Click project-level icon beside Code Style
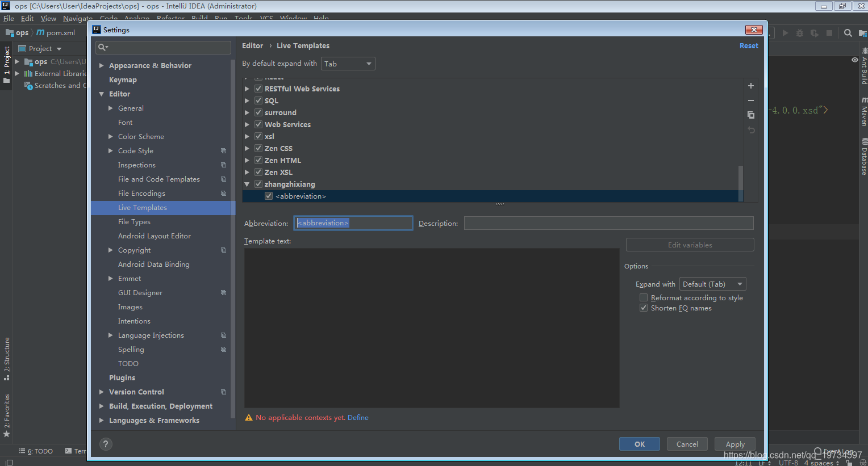 coord(223,151)
